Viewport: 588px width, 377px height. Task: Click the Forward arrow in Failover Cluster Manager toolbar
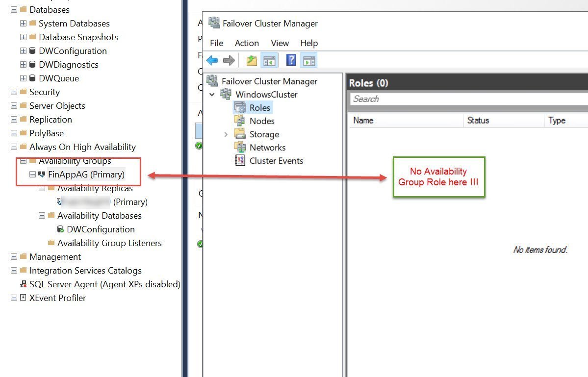[229, 60]
